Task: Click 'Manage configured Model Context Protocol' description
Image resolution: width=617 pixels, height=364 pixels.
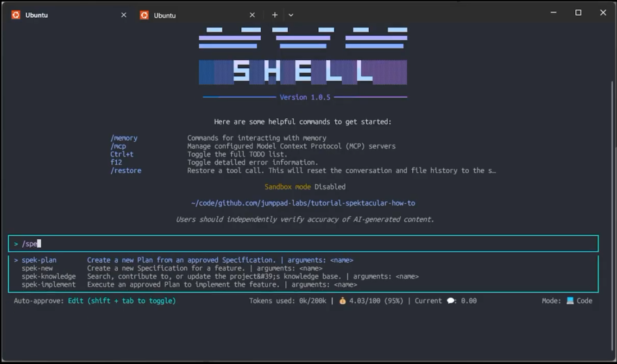Action: [x=291, y=146]
